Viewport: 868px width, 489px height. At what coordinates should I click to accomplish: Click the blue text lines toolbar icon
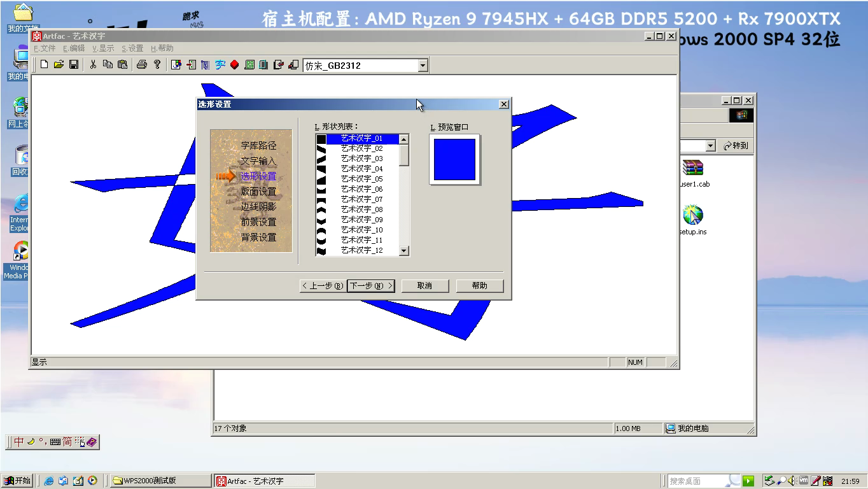click(206, 64)
